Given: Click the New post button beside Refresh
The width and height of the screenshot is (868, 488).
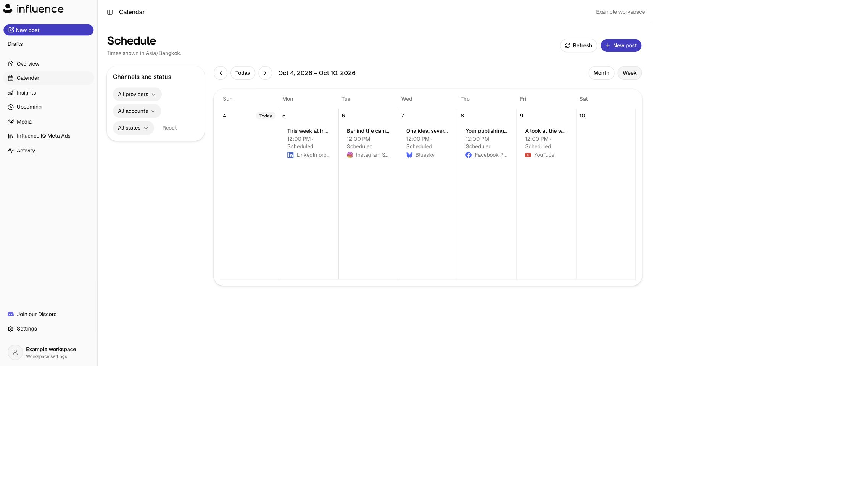Looking at the screenshot, I should (621, 45).
